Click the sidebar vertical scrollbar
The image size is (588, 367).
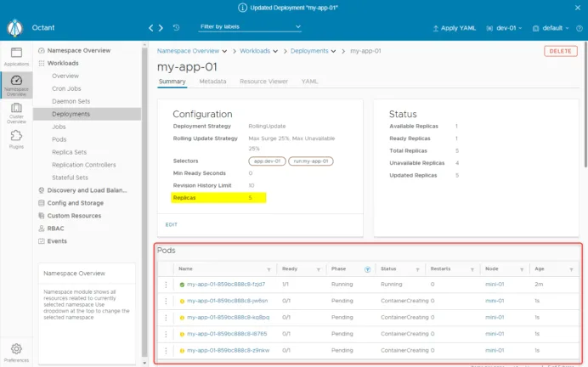click(x=144, y=202)
